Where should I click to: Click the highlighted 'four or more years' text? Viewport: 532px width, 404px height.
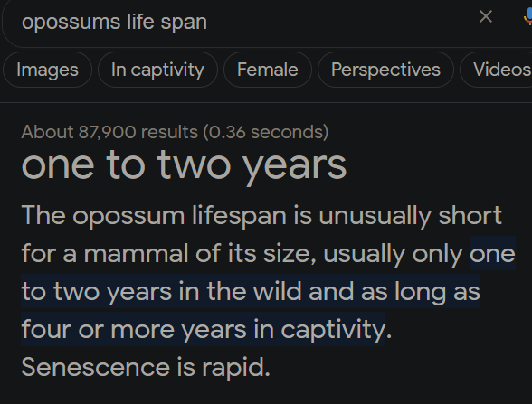coord(134,330)
